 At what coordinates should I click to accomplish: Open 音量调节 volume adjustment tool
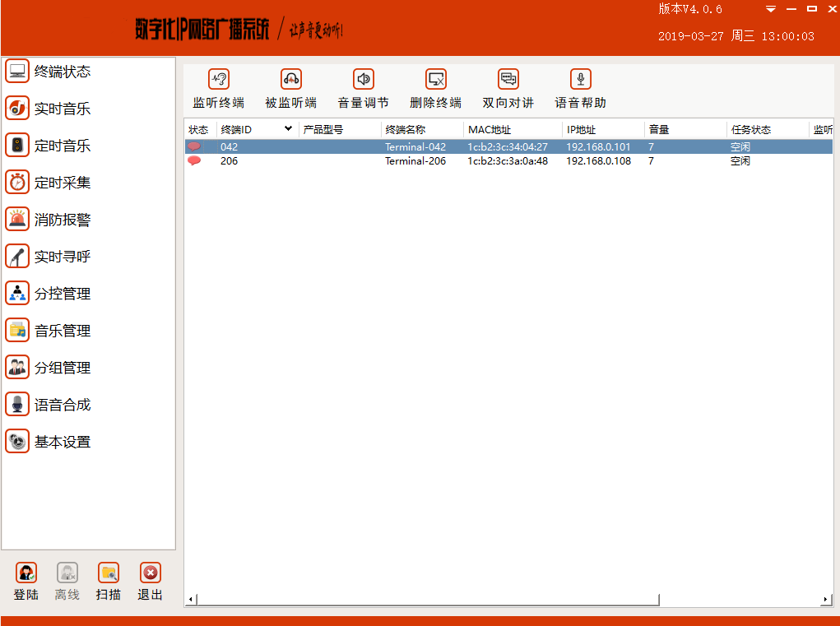(x=363, y=86)
